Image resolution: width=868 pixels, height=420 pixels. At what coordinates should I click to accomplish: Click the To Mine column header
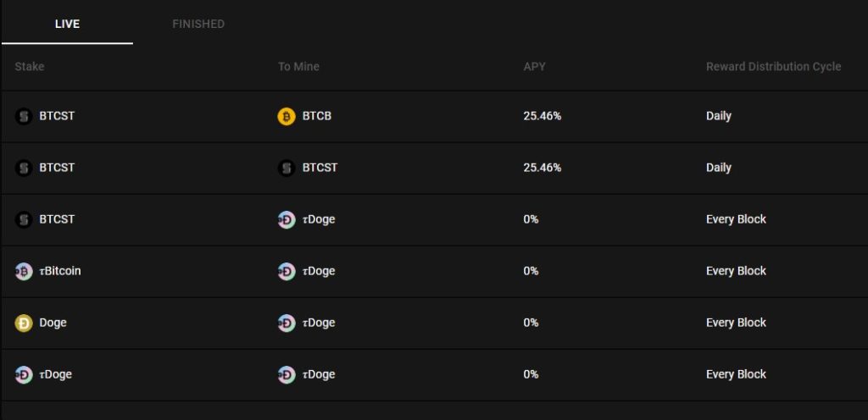298,66
